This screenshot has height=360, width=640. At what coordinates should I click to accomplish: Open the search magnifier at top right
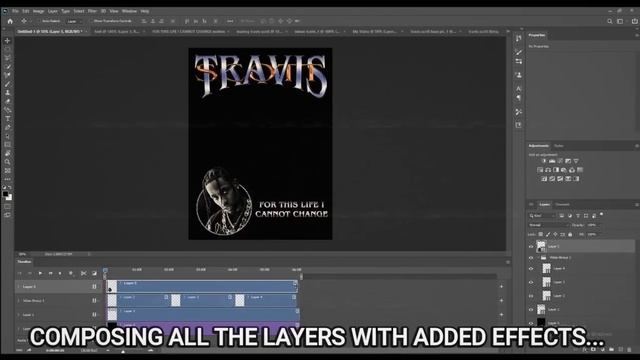[610, 21]
